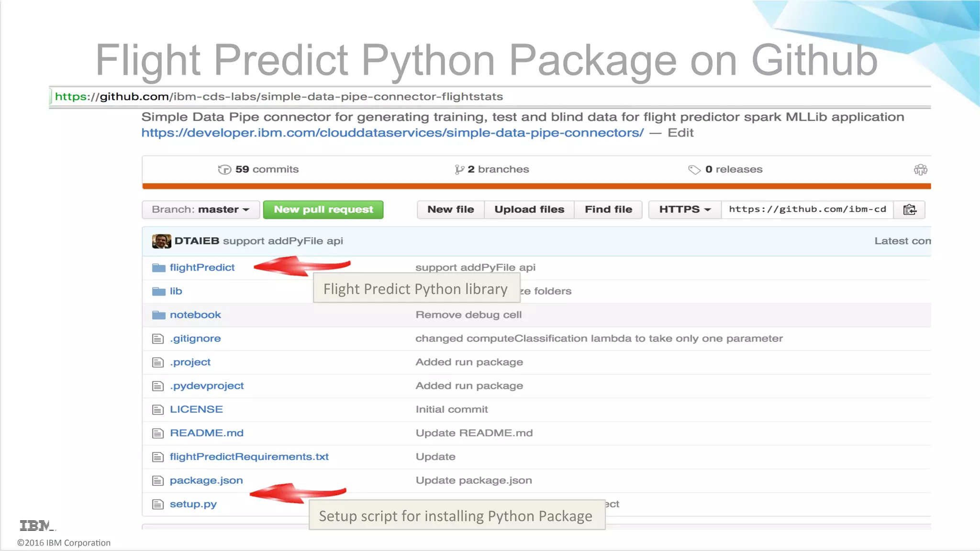This screenshot has width=980, height=551.
Task: Click the README.md file icon
Action: click(x=158, y=433)
